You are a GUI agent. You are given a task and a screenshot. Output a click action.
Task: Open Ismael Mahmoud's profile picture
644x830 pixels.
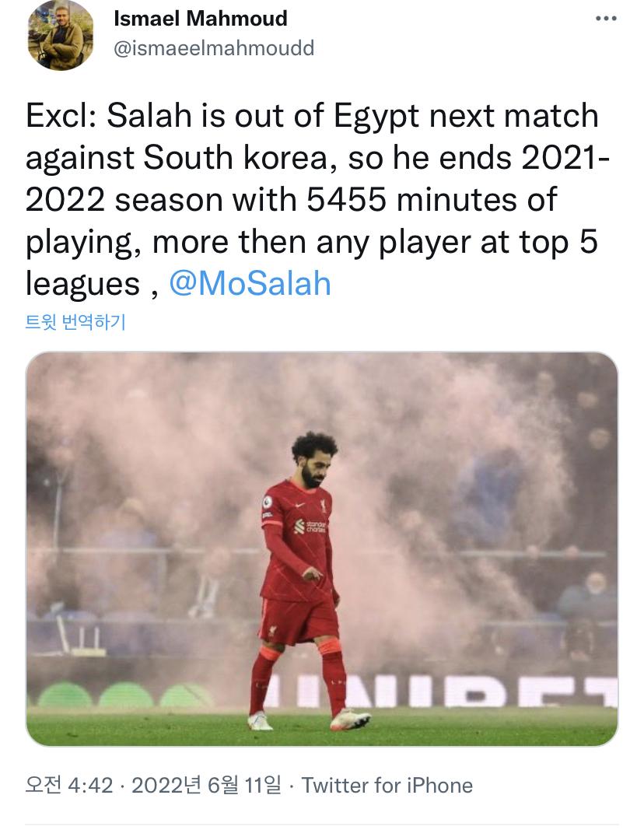point(61,36)
